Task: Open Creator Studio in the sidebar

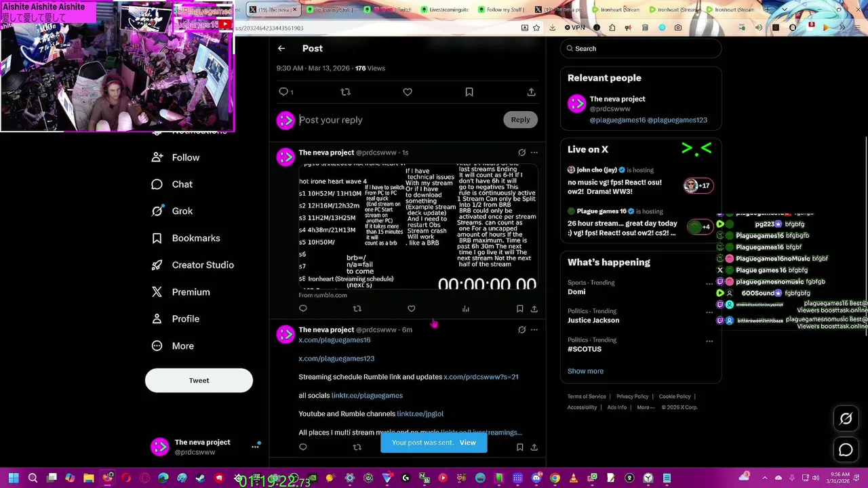Action: pyautogui.click(x=193, y=265)
